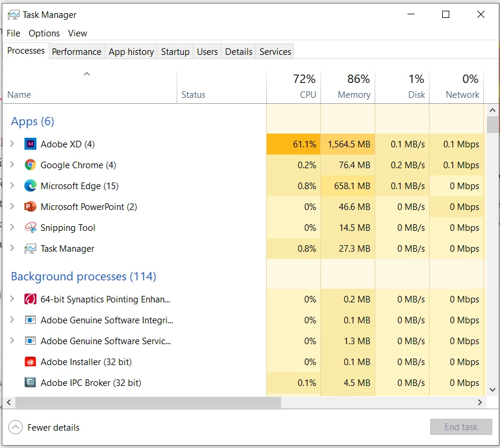The width and height of the screenshot is (500, 448).
Task: Click the Background processes (114) heading
Action: (84, 276)
